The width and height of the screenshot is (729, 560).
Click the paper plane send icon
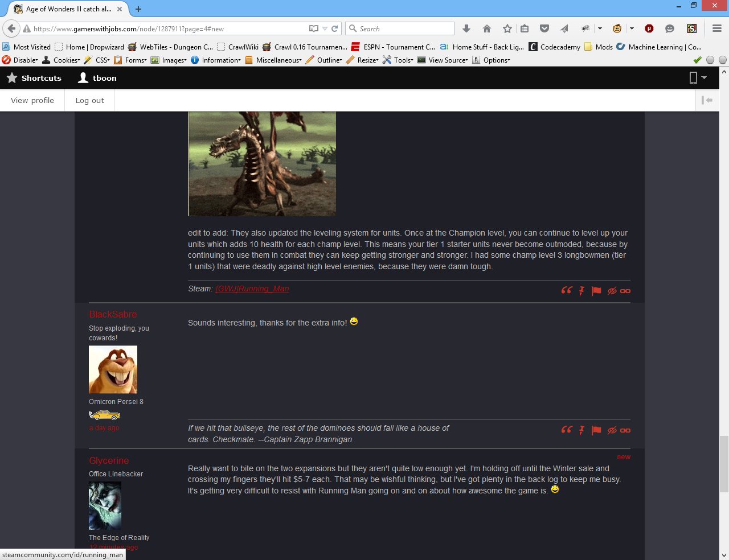click(564, 28)
